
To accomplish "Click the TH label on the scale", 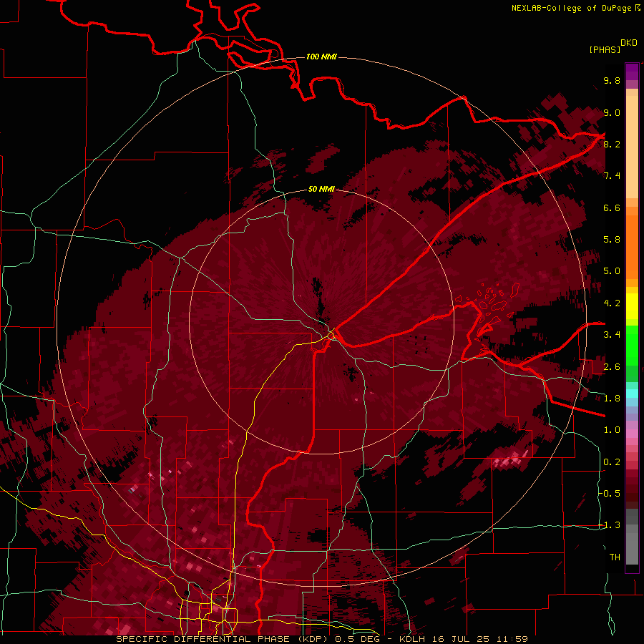I will tap(615, 557).
